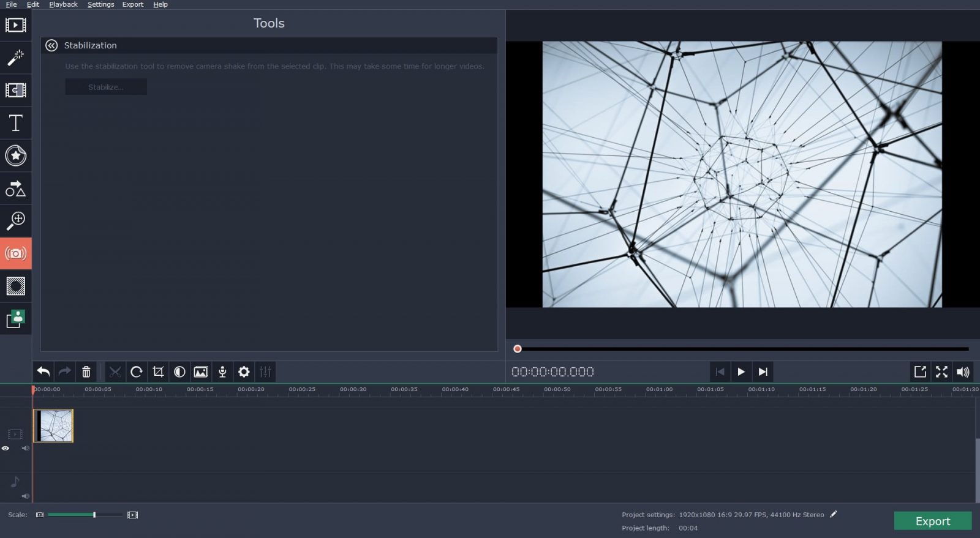Image resolution: width=980 pixels, height=538 pixels.
Task: Edit project settings with pencil icon
Action: coord(834,515)
